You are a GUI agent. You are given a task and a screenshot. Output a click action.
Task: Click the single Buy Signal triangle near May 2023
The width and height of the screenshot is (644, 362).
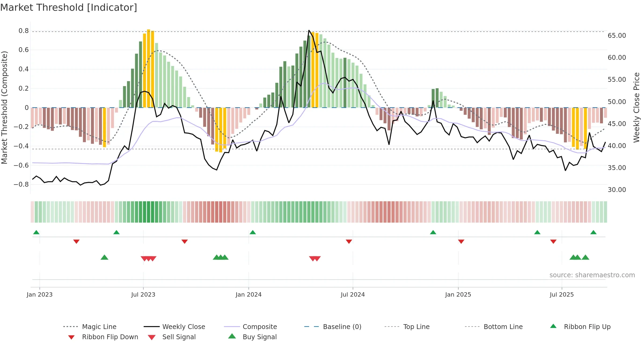click(x=104, y=257)
